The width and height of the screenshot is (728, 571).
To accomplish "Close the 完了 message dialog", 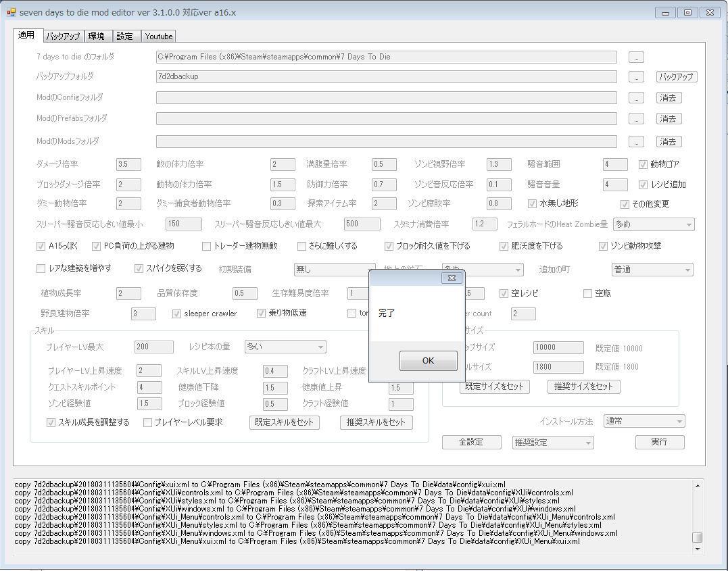I will [x=452, y=278].
